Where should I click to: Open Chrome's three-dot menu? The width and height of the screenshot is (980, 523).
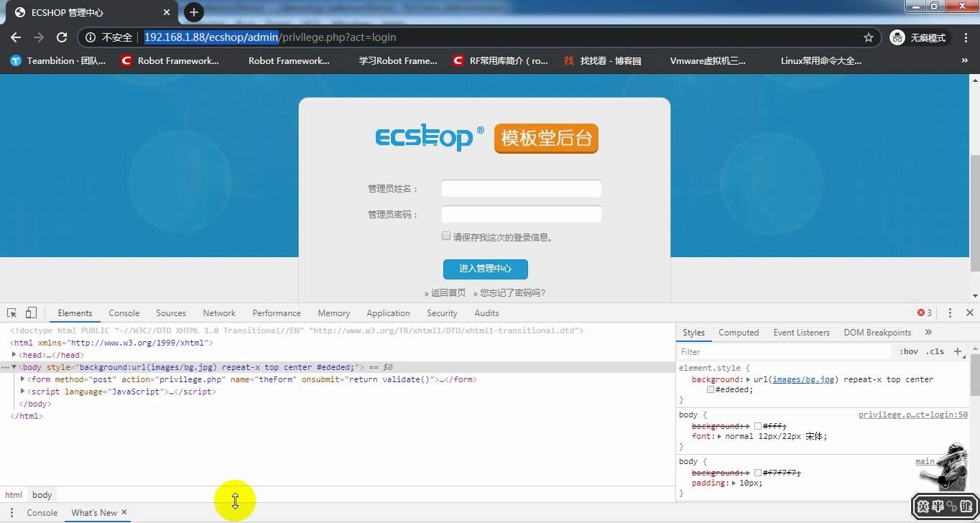point(966,37)
